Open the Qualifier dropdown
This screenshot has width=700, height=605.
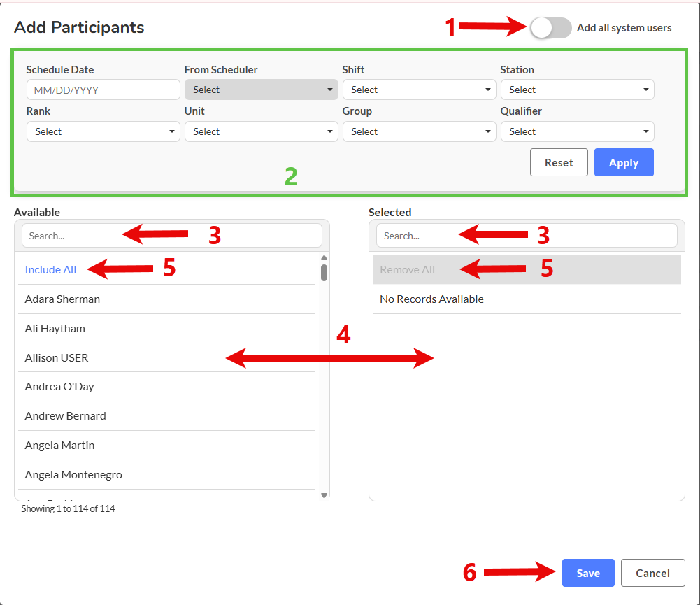point(577,131)
